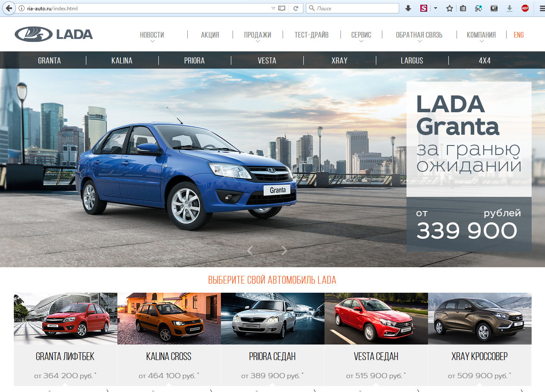The height and width of the screenshot is (392, 545).
Task: Open the address bar history dropdown arrow
Action: (273, 8)
